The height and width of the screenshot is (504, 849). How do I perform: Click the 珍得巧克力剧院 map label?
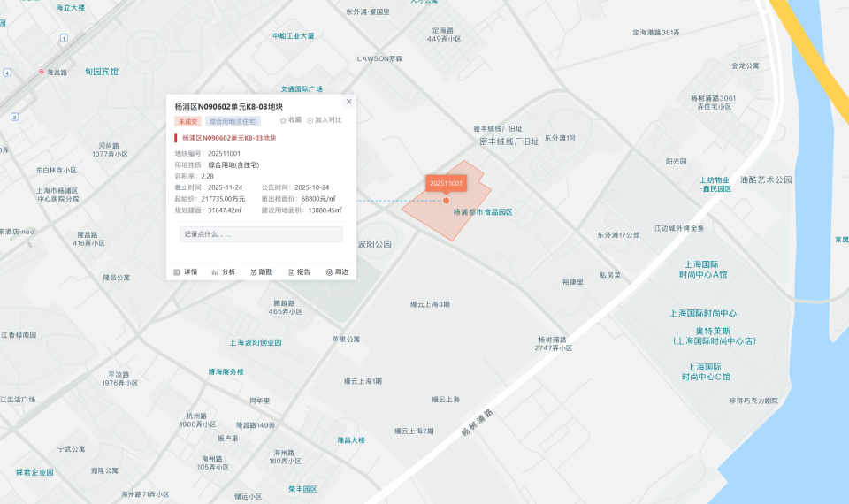[753, 401]
